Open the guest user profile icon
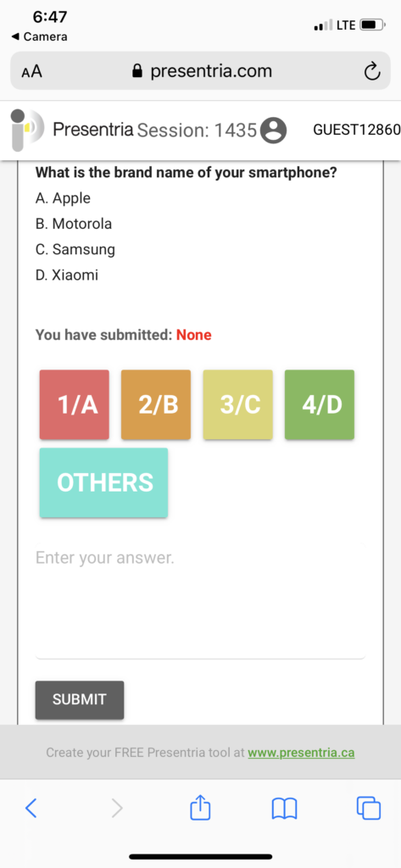Screen dimensions: 401x868 point(273,131)
